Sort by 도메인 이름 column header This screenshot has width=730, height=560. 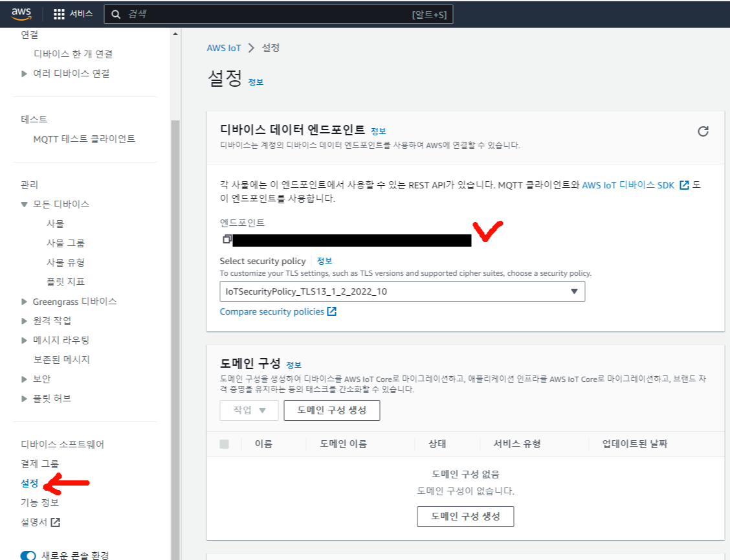[343, 444]
